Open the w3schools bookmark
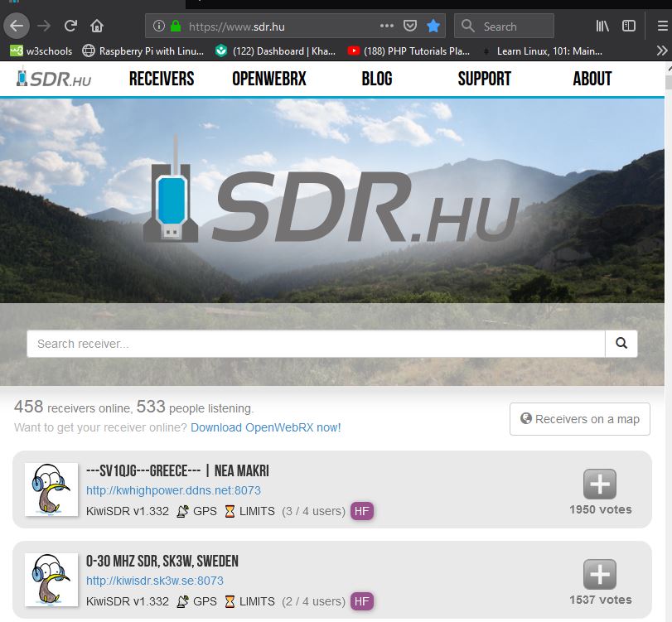Viewport: 672px width, 622px height. click(x=41, y=51)
